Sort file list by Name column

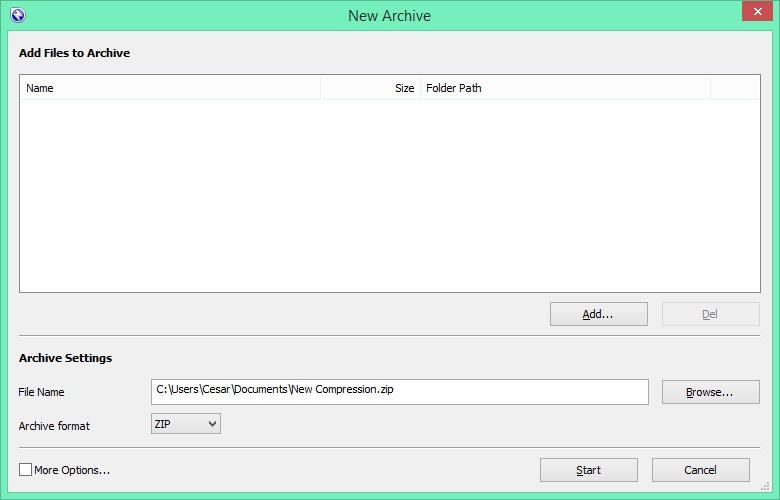tap(170, 88)
